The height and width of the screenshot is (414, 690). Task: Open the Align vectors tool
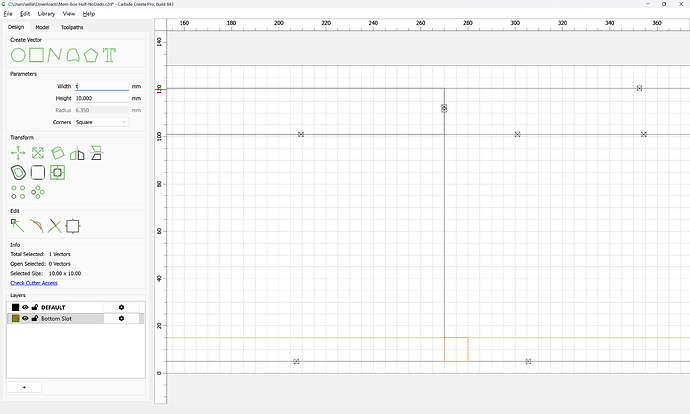(96, 153)
